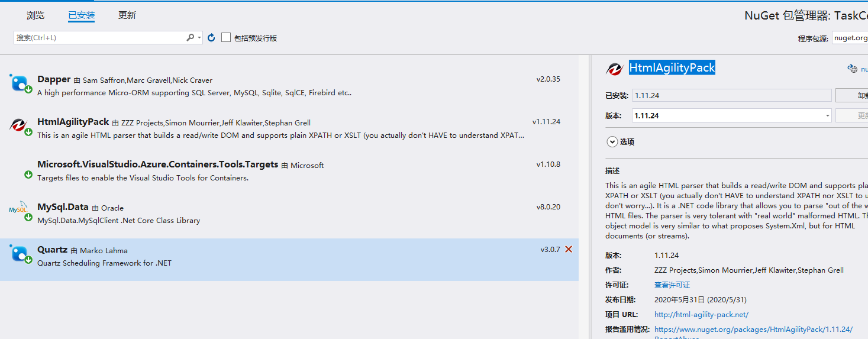This screenshot has height=339, width=868.
Task: Click the author text ZZZ Projects in details
Action: [749, 270]
